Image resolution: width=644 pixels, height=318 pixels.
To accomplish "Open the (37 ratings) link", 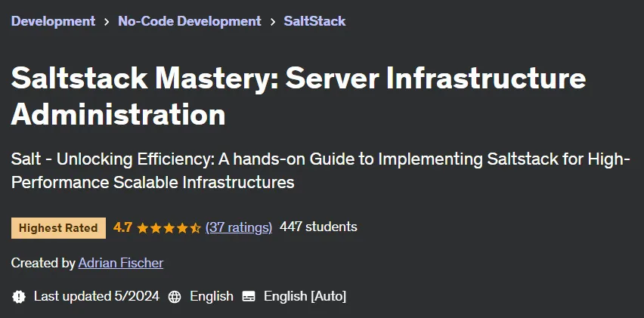I will pos(239,227).
